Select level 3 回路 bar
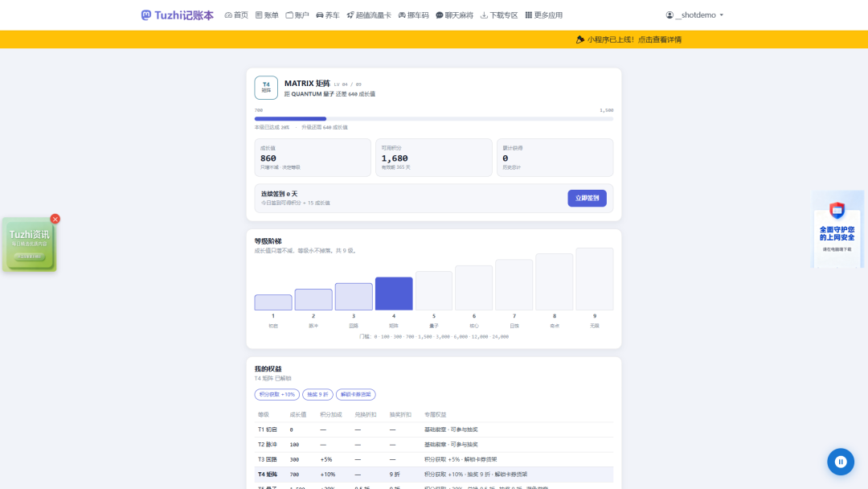The width and height of the screenshot is (868, 489). [354, 297]
